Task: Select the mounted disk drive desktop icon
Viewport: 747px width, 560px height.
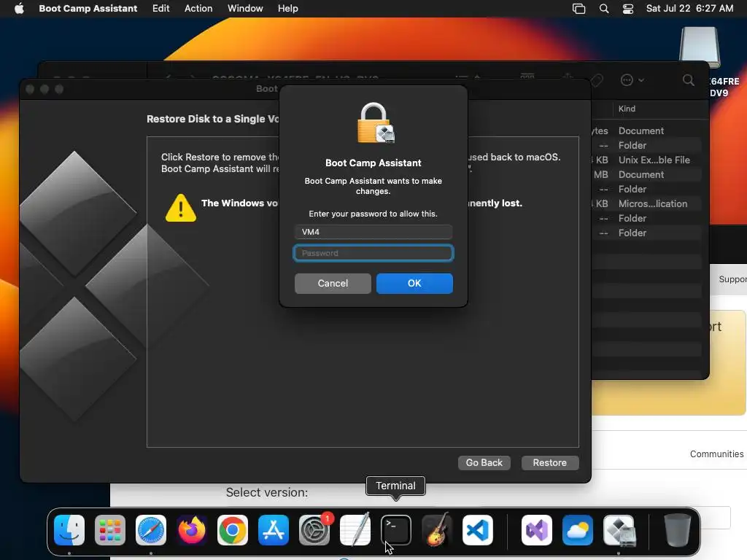Action: point(700,47)
